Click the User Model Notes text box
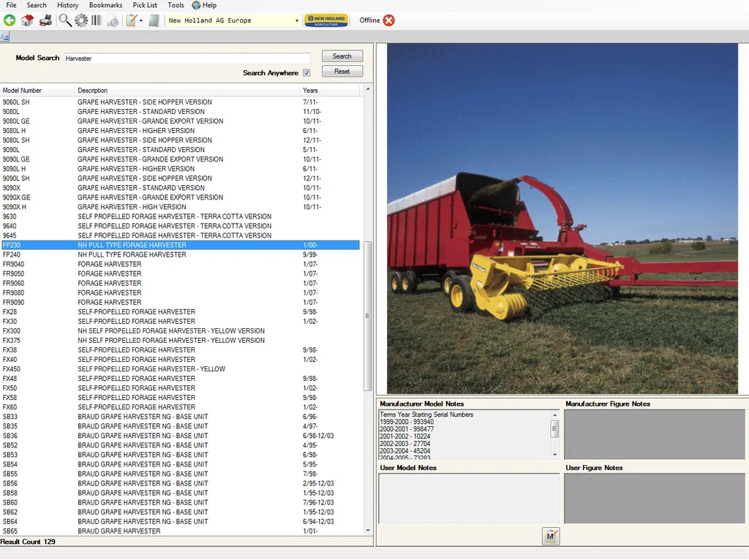The height and width of the screenshot is (560, 749). pos(469,499)
